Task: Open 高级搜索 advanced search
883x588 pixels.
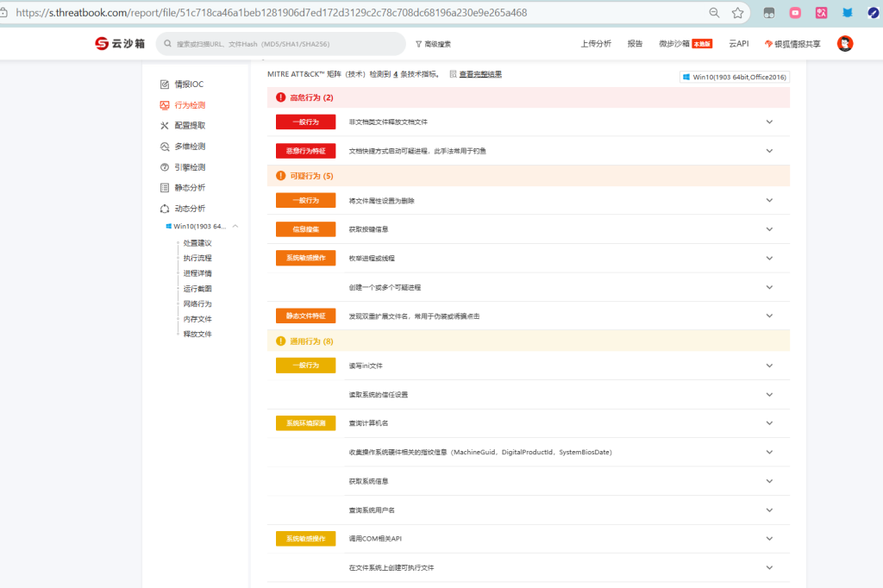Action: (433, 44)
